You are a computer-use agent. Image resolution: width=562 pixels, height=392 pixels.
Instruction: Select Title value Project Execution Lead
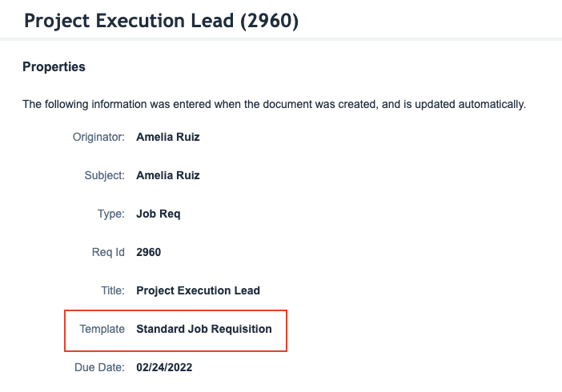(x=198, y=290)
